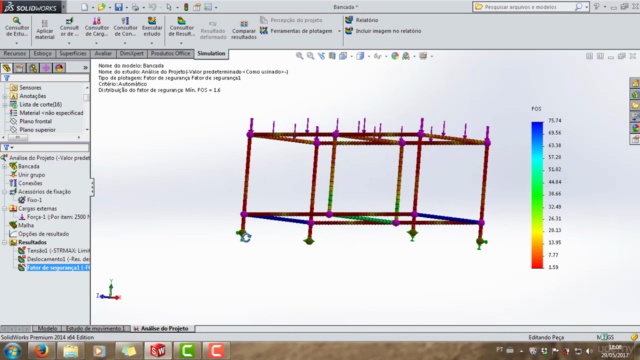Image resolution: width=640 pixels, height=360 pixels.
Task: Switch to Avaliar tab
Action: tap(103, 53)
